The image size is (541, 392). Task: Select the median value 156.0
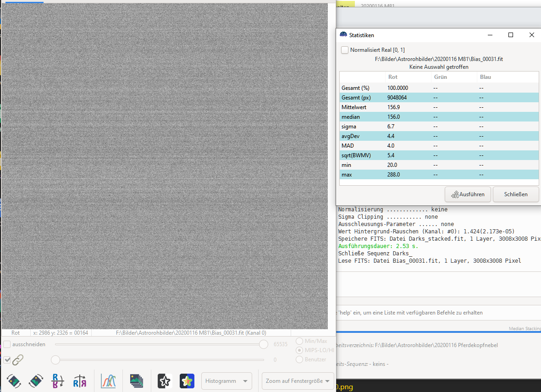393,117
